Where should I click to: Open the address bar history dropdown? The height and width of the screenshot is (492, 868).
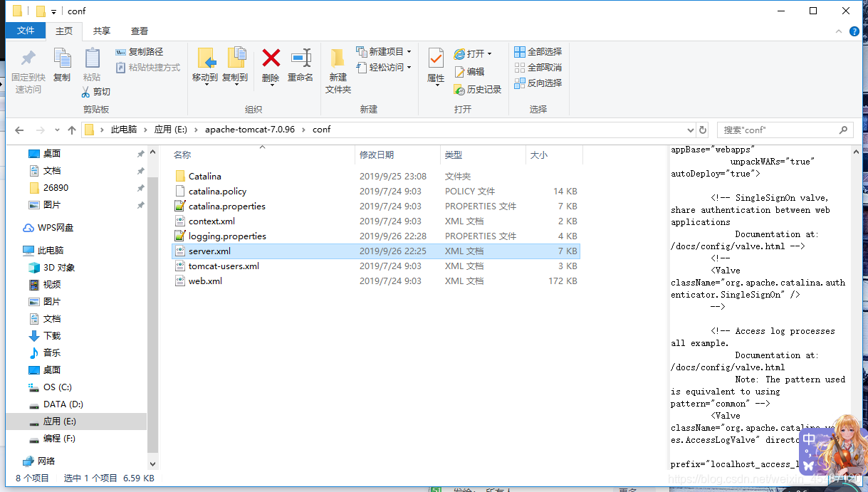point(690,130)
